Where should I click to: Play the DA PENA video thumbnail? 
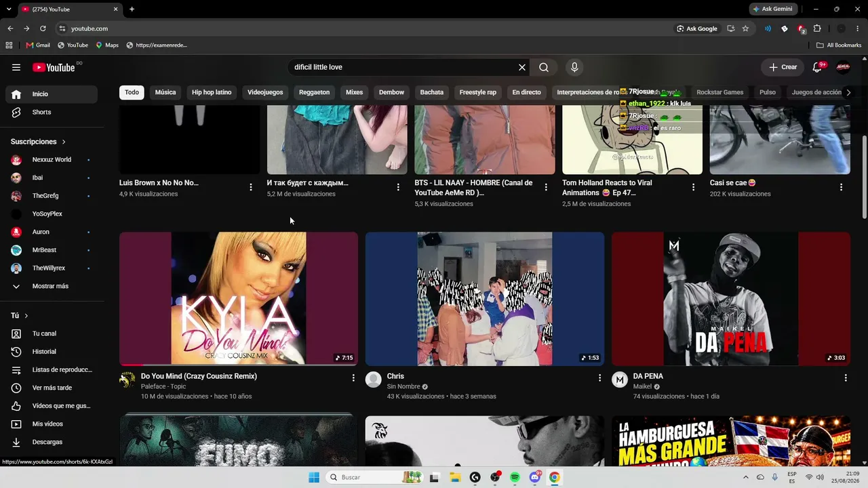[x=731, y=299]
